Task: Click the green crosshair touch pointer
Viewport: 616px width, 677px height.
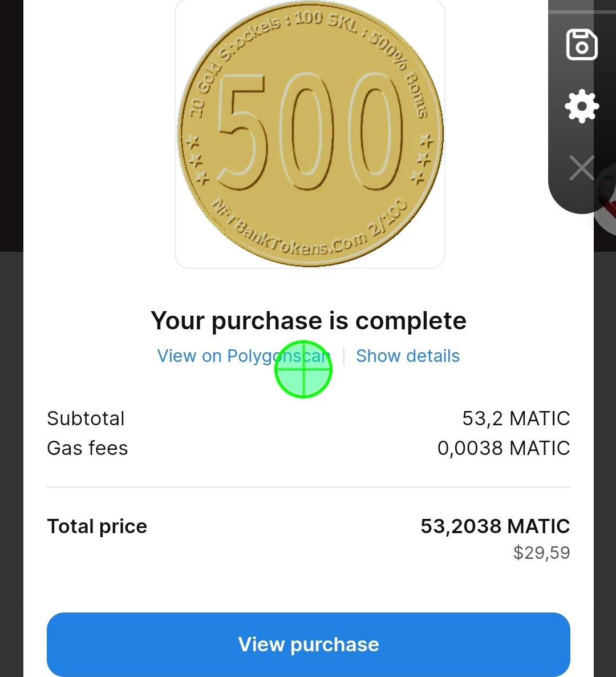Action: 303,369
